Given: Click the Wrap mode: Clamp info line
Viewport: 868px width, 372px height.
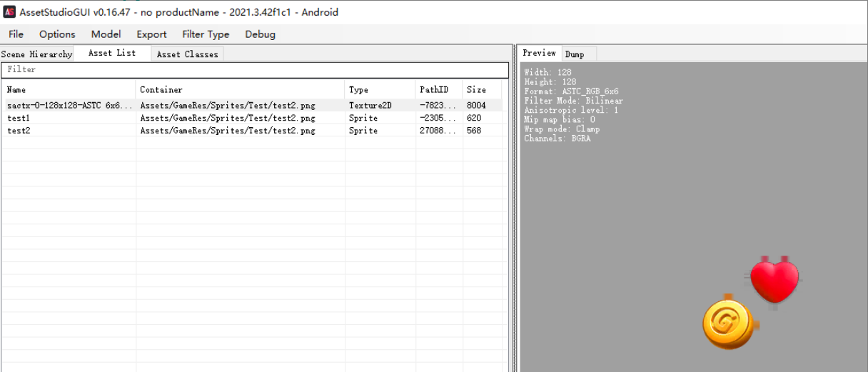Looking at the screenshot, I should pyautogui.click(x=562, y=129).
